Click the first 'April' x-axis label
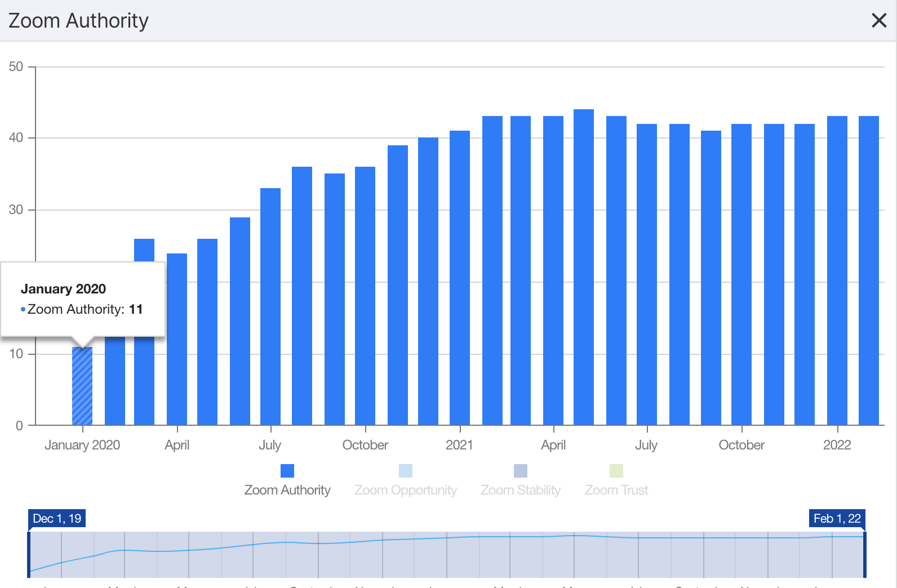The image size is (897, 588). (x=177, y=445)
